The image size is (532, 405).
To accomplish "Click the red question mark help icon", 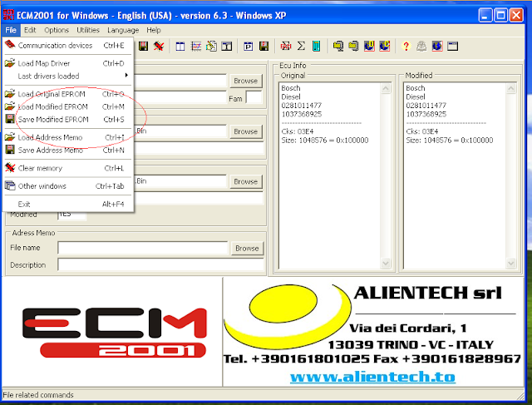I will [406, 46].
